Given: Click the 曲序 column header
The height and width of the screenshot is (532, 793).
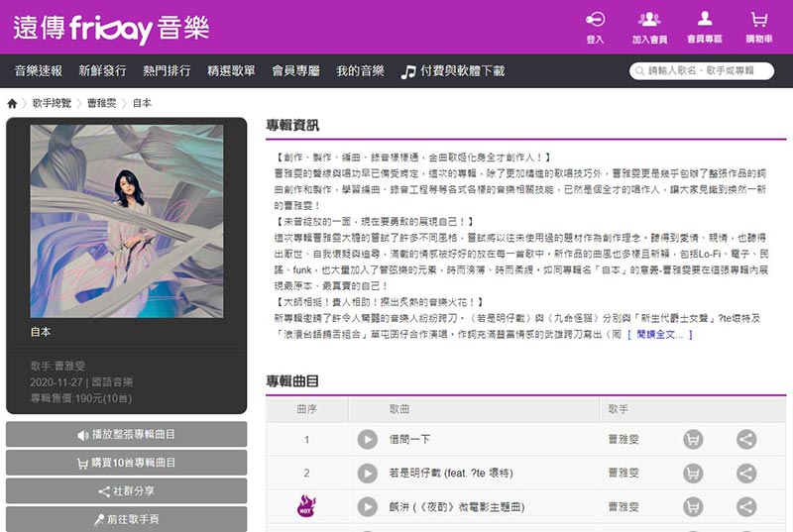Looking at the screenshot, I should [306, 409].
